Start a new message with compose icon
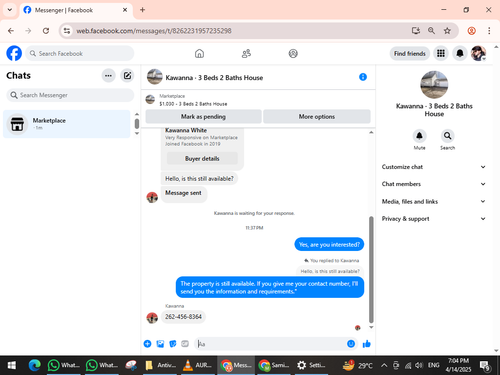Screen dimensions: 500x375 click(127, 76)
